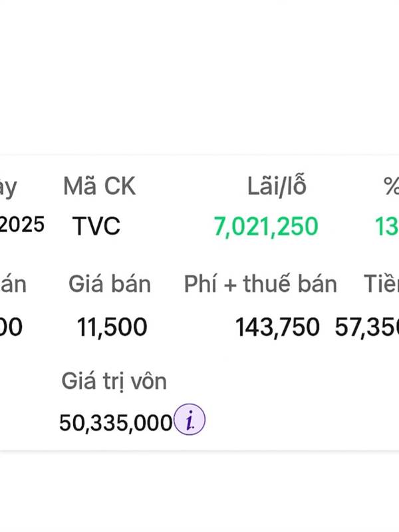Viewport: 399px width, 532px height.
Task: Select the TVC stock code
Action: coord(96,227)
